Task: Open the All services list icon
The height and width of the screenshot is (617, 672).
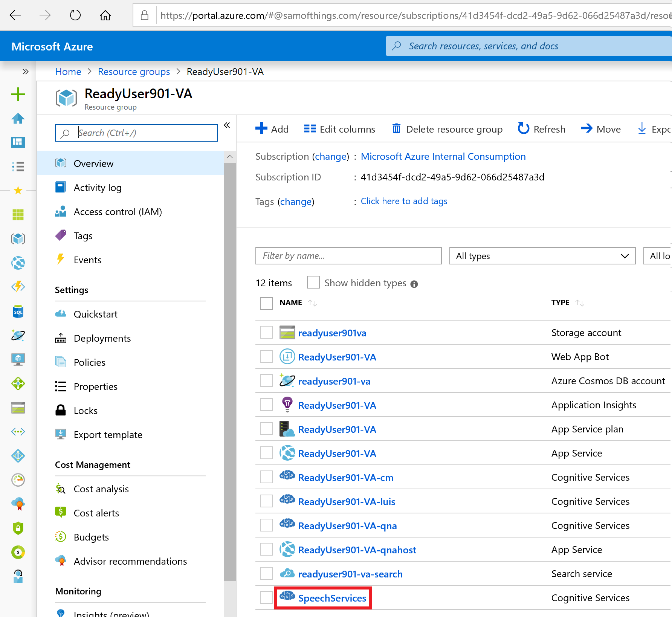Action: pos(18,166)
